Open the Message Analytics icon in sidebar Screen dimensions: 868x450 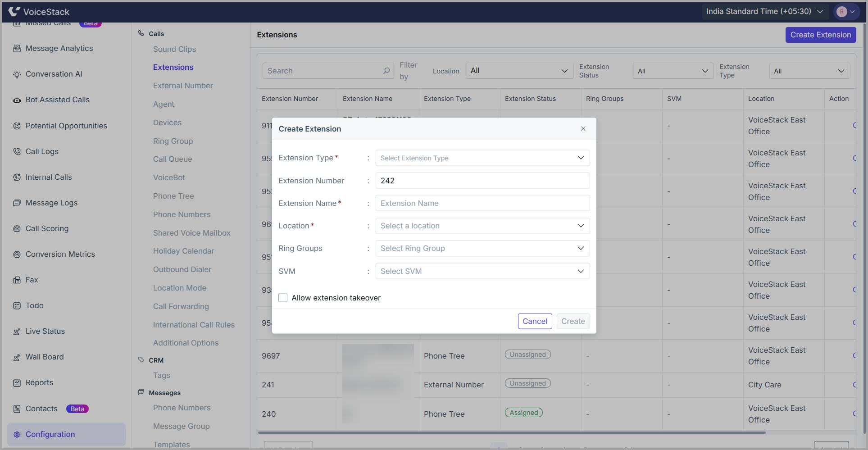pos(17,48)
